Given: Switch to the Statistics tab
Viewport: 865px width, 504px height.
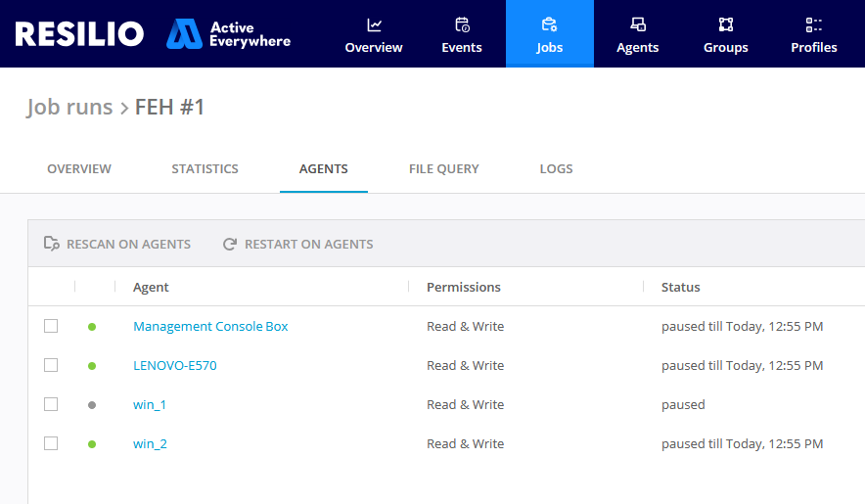Looking at the screenshot, I should (205, 168).
